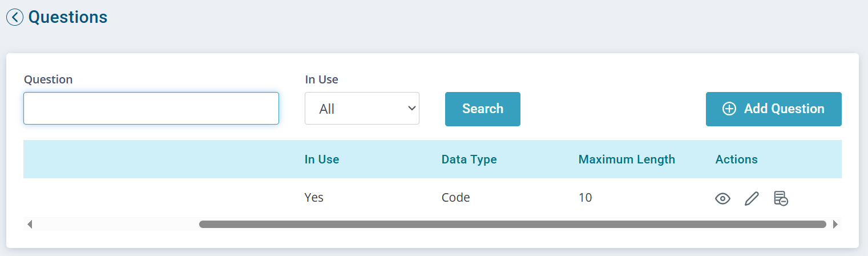
Task: Open the In Use filter dropdown
Action: (x=362, y=109)
